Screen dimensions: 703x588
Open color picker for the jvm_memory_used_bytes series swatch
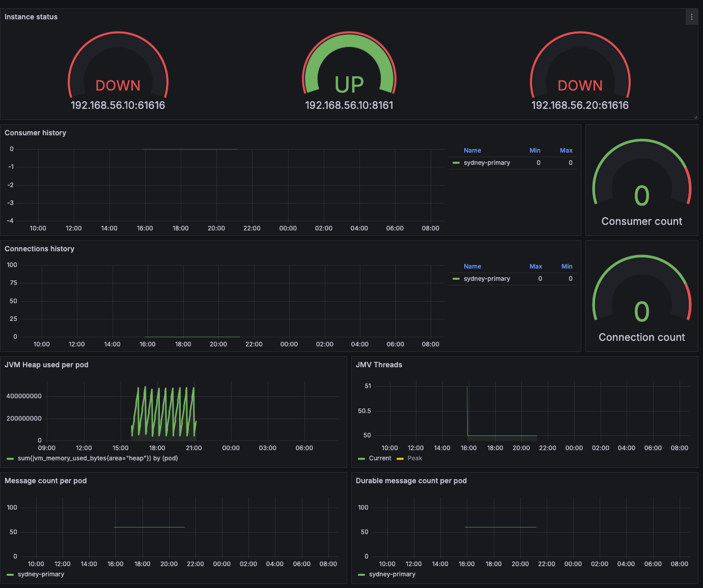[10, 459]
